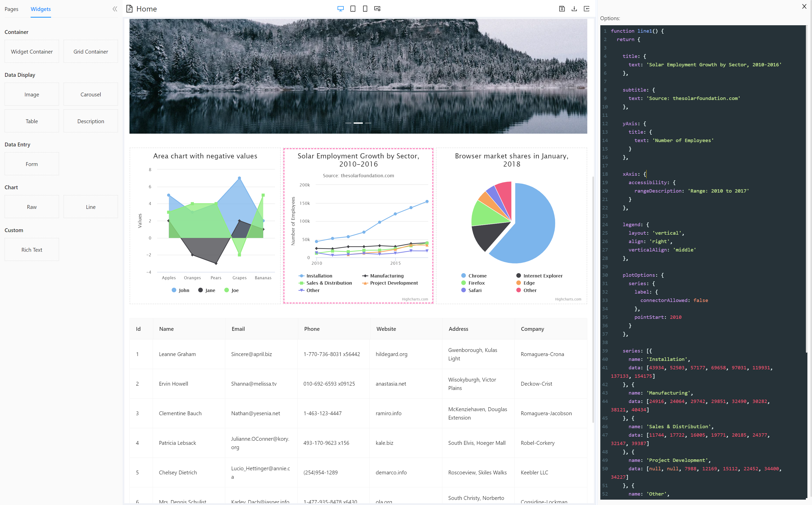812x505 pixels.
Task: Switch to tablet preview mode
Action: 353,9
